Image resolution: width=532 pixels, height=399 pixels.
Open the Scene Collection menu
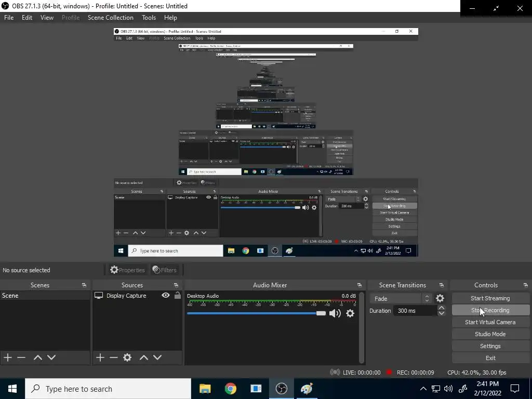coord(110,18)
